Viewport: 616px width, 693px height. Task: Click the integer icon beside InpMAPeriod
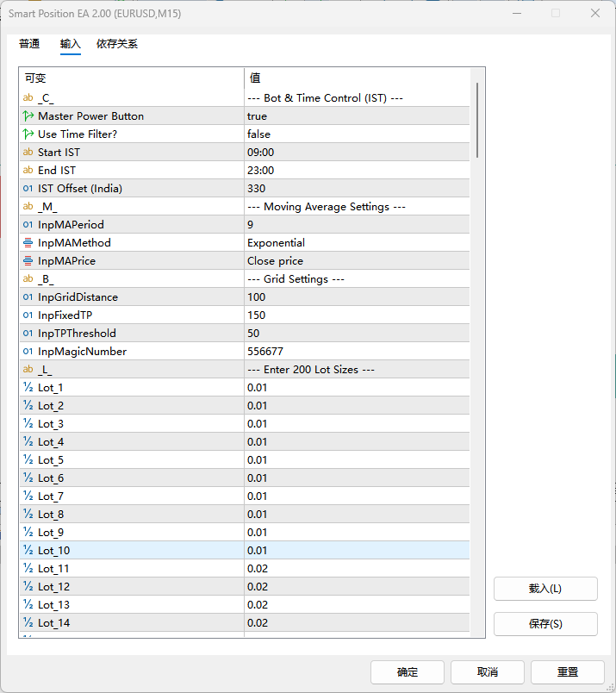tap(28, 224)
